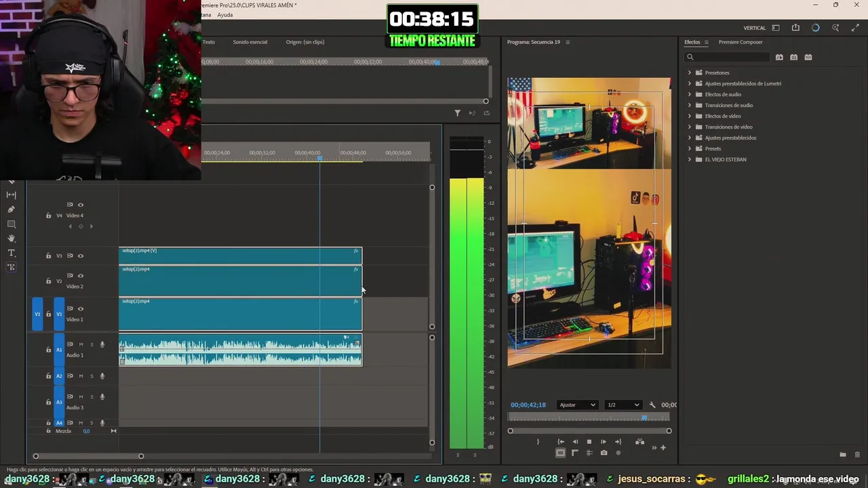Open Programa: Secuencia 19 panel menu

[568, 42]
